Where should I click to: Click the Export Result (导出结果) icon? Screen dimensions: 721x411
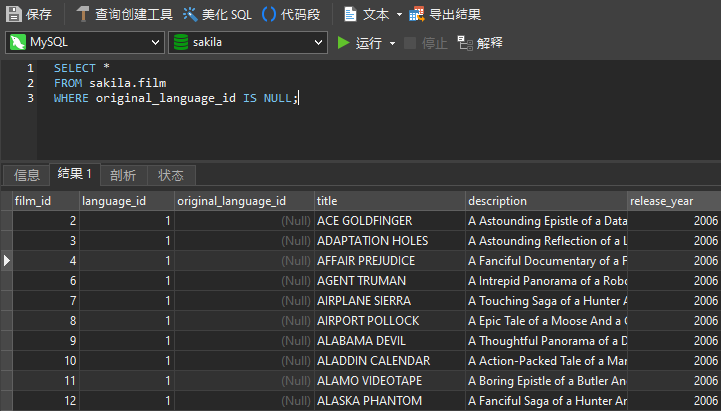[x=417, y=14]
